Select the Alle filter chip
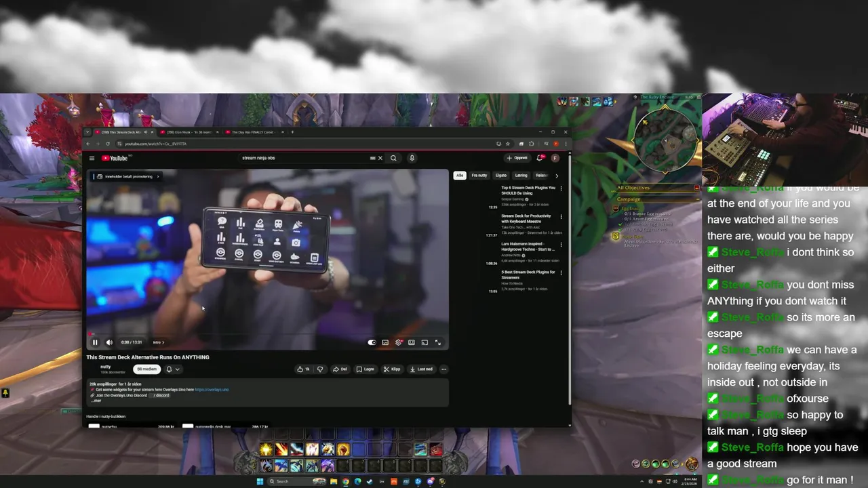The width and height of the screenshot is (868, 488). point(459,176)
